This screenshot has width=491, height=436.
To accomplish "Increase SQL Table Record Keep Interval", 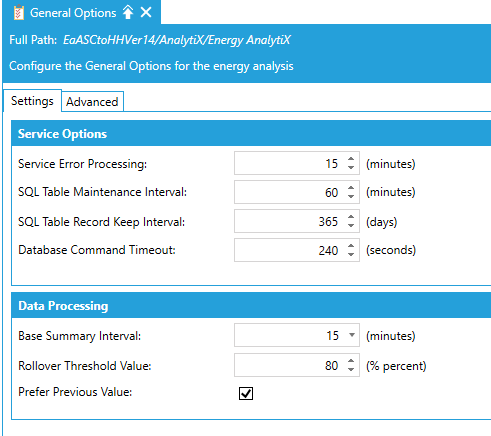I will [x=351, y=217].
